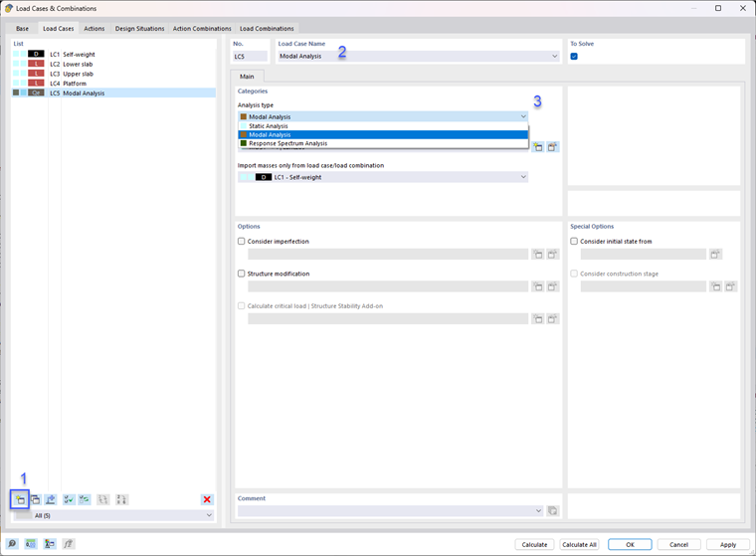The height and width of the screenshot is (556, 756).
Task: Click the red L category swatch of LC2
Action: tap(36, 64)
